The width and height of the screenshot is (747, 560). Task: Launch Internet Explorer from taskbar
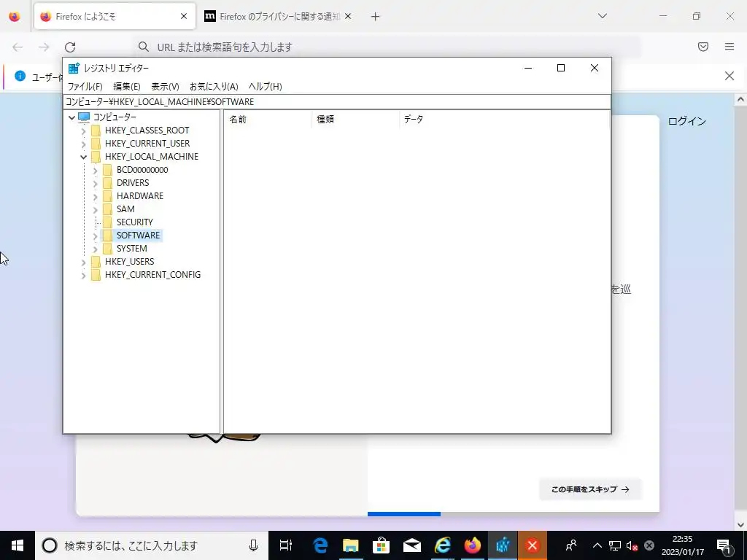pyautogui.click(x=442, y=545)
